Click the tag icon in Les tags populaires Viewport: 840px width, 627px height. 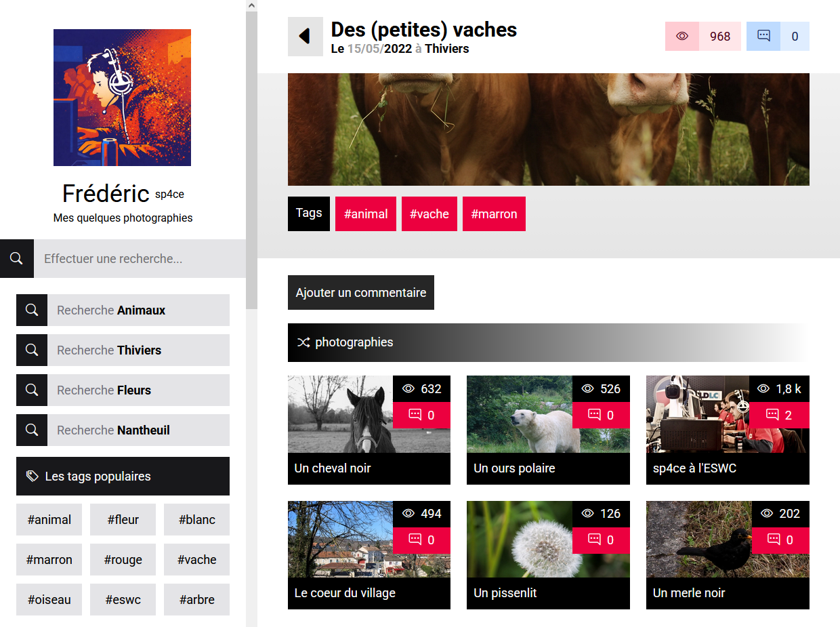click(x=32, y=476)
